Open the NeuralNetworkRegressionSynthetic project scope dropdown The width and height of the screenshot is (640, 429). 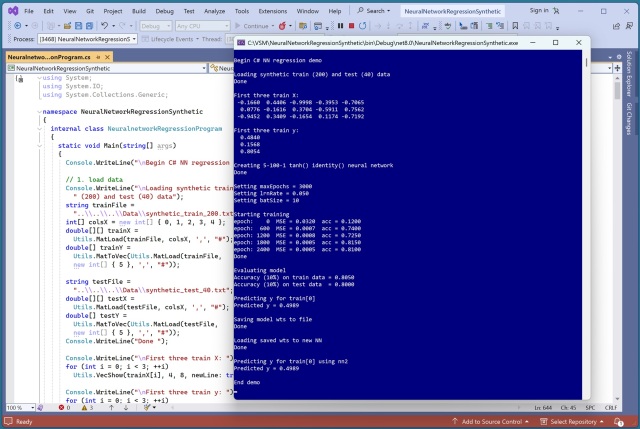point(107,68)
